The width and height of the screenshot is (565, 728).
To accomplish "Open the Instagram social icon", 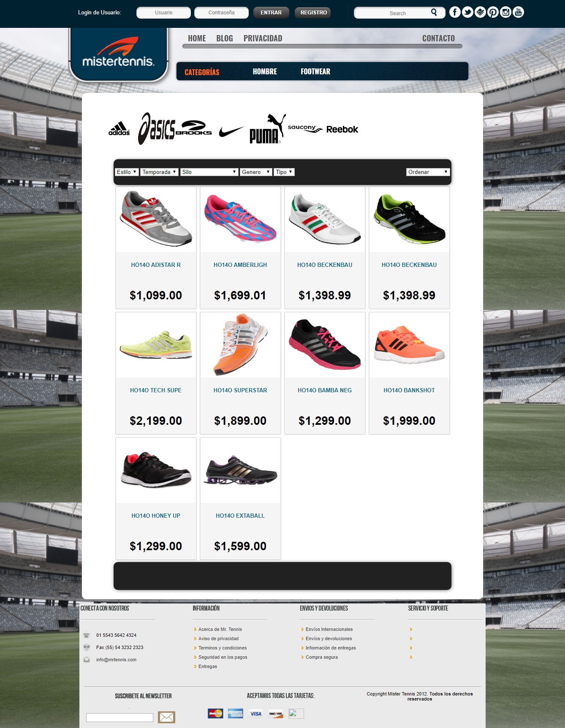I will pyautogui.click(x=505, y=12).
